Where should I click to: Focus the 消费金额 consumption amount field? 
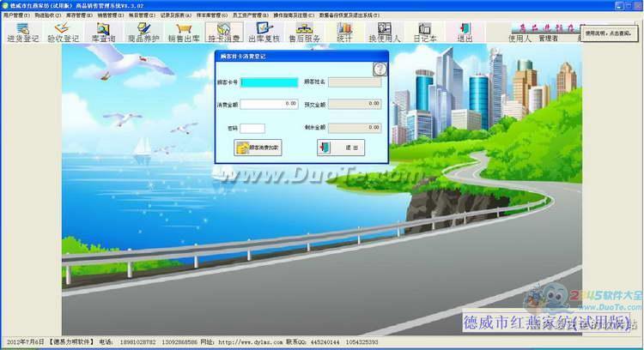click(269, 104)
